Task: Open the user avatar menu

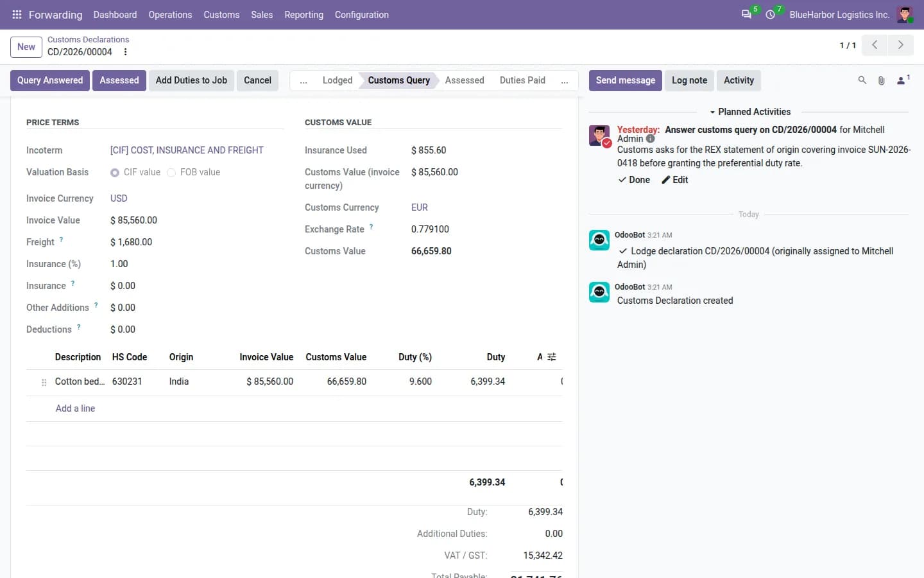Action: (x=905, y=14)
